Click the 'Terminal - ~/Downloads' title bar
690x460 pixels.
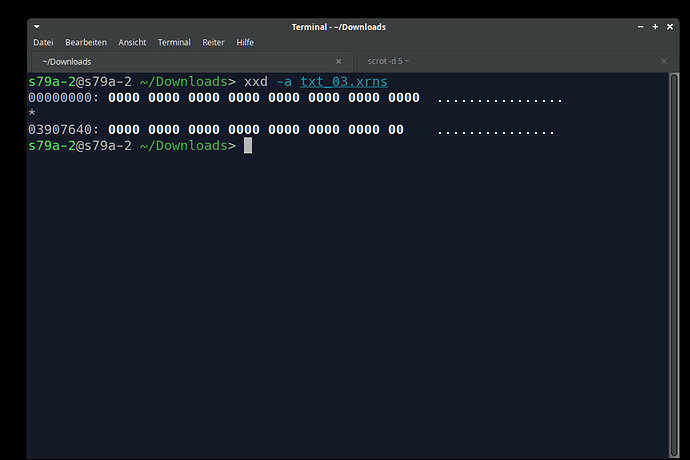point(338,27)
